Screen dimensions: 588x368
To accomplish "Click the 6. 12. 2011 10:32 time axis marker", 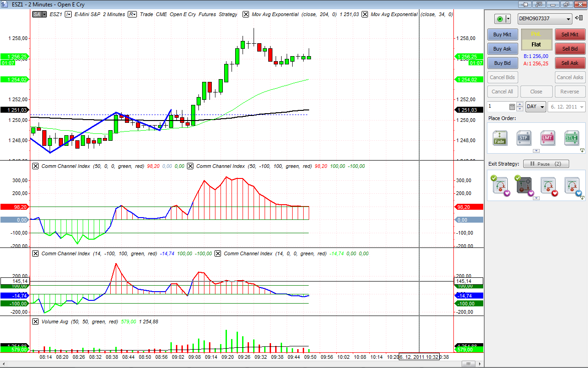I will pyautogui.click(x=419, y=357).
